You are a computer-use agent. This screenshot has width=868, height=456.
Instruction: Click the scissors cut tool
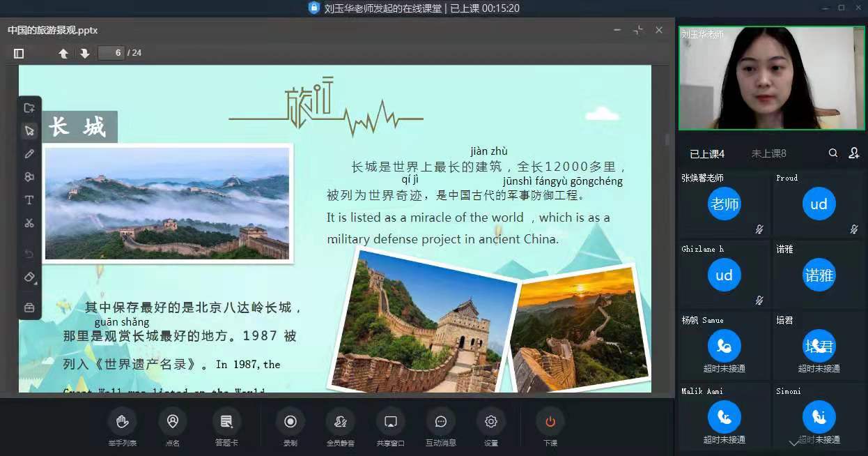coord(29,223)
